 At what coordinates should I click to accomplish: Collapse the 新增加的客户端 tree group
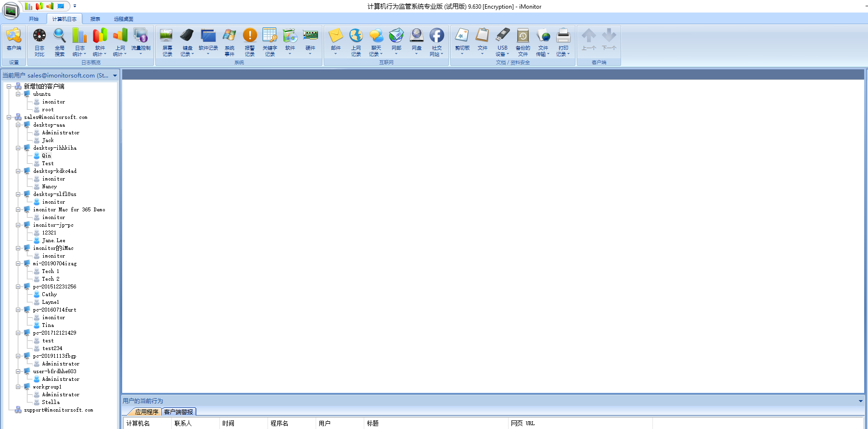pos(9,87)
